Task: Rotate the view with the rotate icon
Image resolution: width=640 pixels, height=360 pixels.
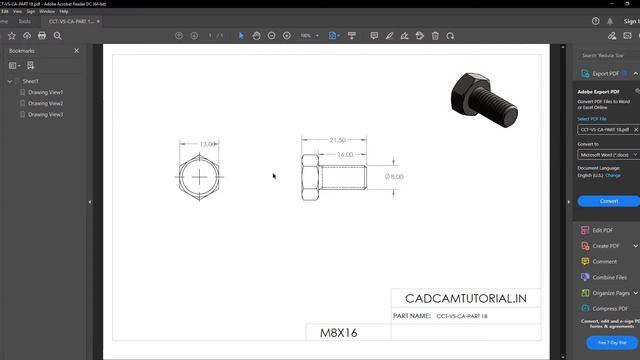Action: tap(450, 36)
